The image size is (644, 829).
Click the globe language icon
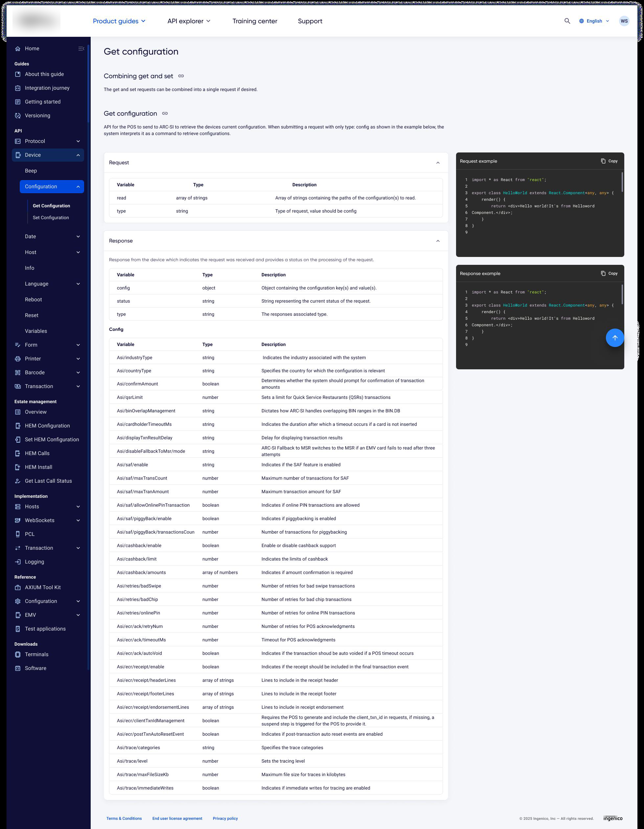[581, 21]
